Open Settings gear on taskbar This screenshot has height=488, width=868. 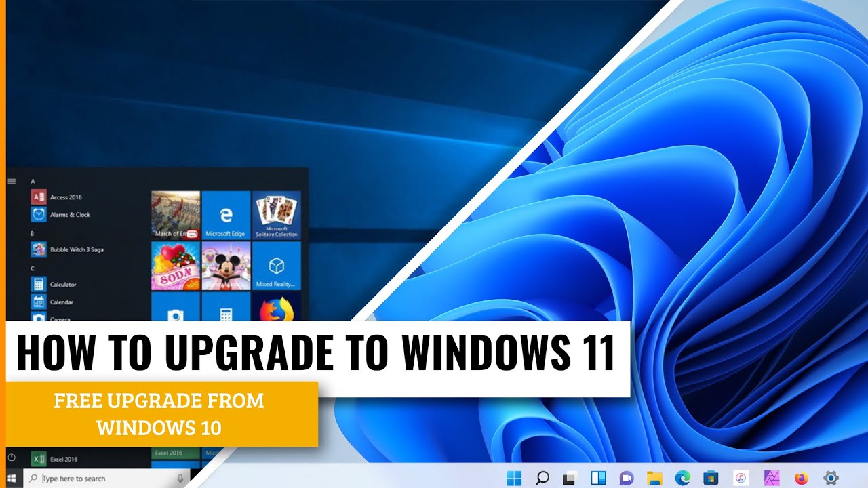(831, 478)
